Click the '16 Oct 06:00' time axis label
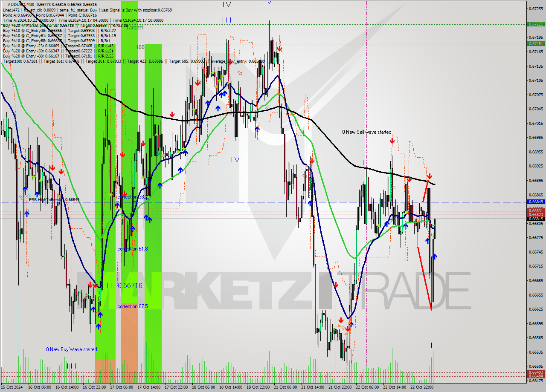This screenshot has width=546, height=392. pos(40,387)
